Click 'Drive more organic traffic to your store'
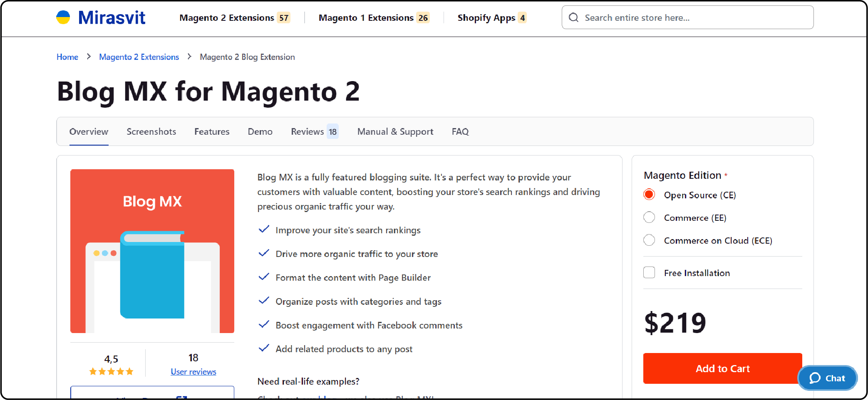868x400 pixels. tap(357, 254)
